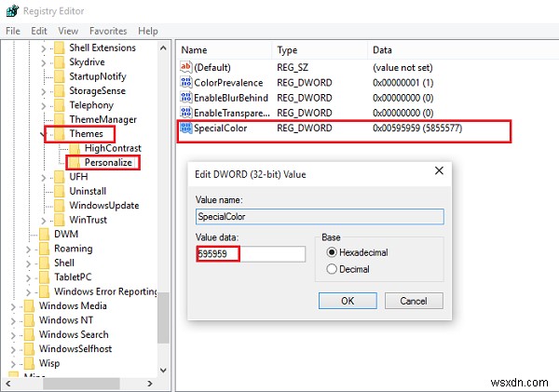Click the EnableTranspare... DWORD icon
559x392 pixels.
(x=185, y=113)
